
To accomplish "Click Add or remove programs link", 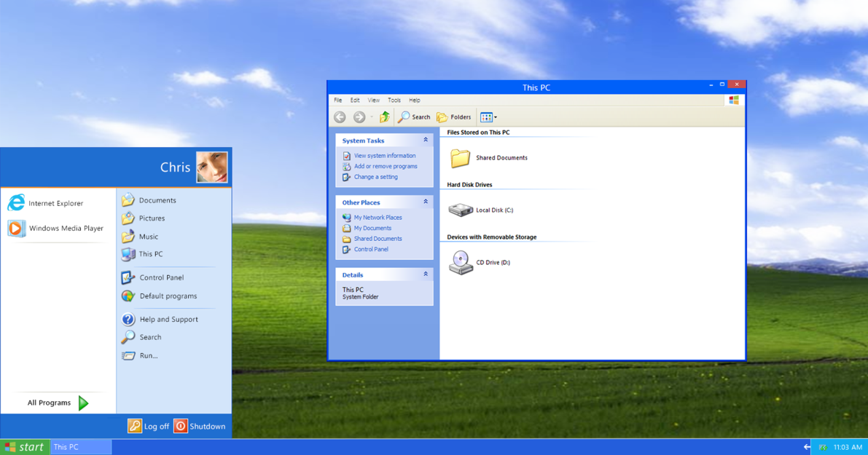I will click(x=386, y=166).
